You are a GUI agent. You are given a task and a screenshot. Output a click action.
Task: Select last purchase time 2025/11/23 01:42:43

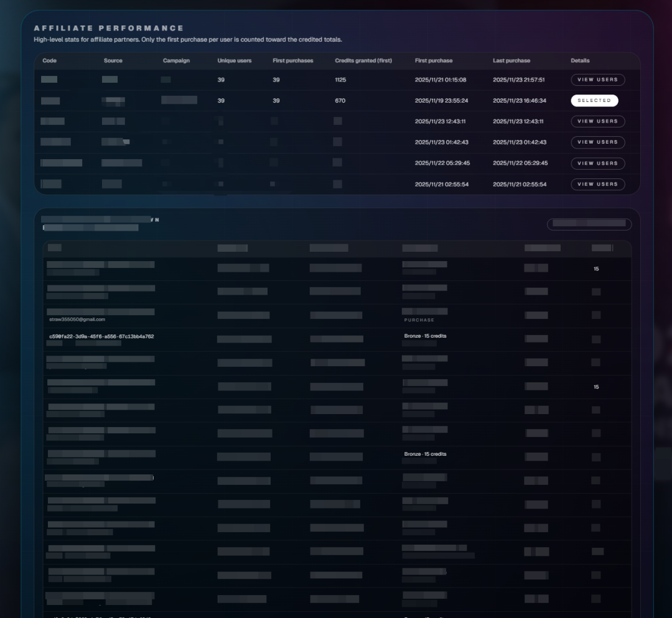[520, 142]
